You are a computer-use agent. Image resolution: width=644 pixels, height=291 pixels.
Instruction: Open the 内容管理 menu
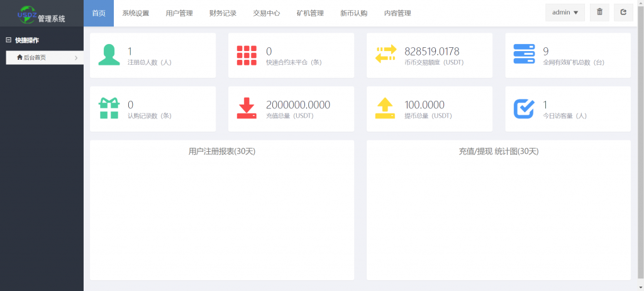[x=397, y=13]
